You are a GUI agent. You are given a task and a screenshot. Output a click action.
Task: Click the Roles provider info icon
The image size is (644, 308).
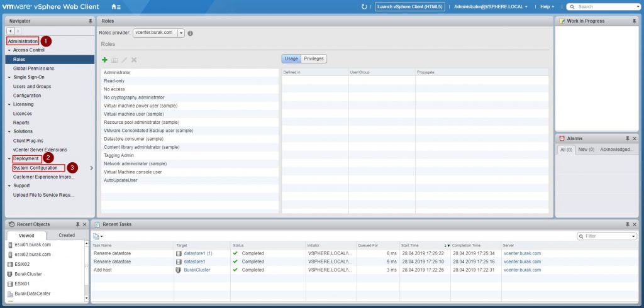click(x=190, y=33)
